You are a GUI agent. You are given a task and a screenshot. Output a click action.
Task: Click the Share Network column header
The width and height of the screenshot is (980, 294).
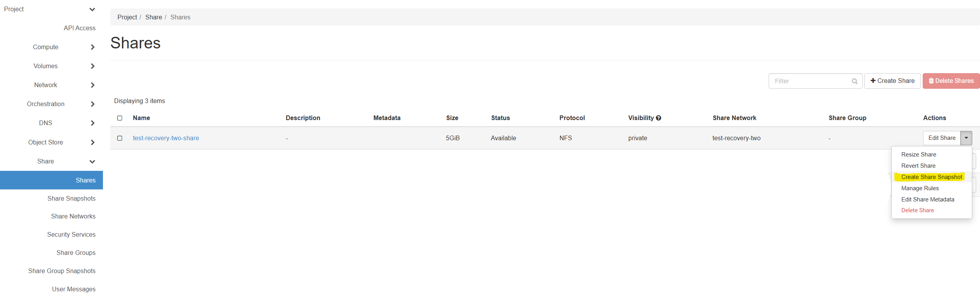pos(734,118)
